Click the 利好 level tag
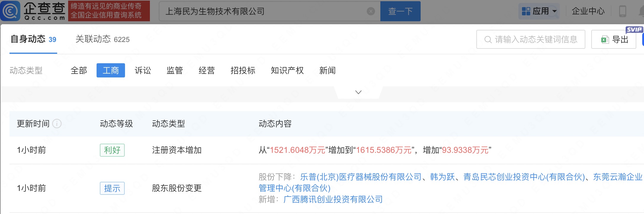The image size is (644, 214). [112, 150]
